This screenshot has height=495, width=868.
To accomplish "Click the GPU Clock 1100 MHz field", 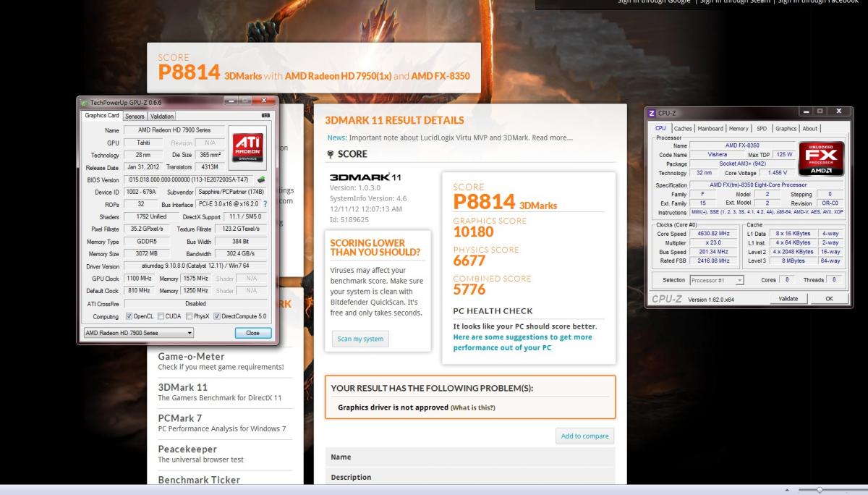I will click(140, 279).
